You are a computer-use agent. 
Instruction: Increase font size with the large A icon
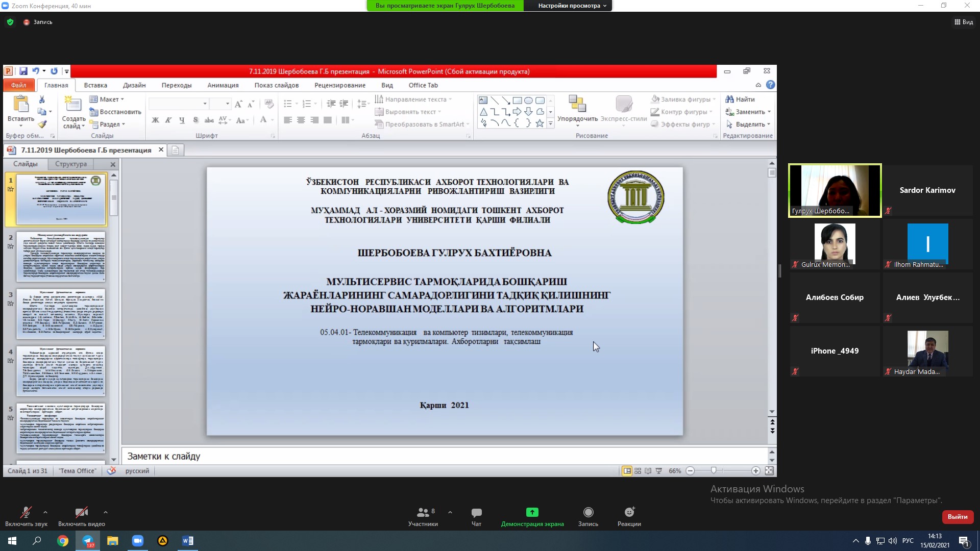(x=238, y=104)
